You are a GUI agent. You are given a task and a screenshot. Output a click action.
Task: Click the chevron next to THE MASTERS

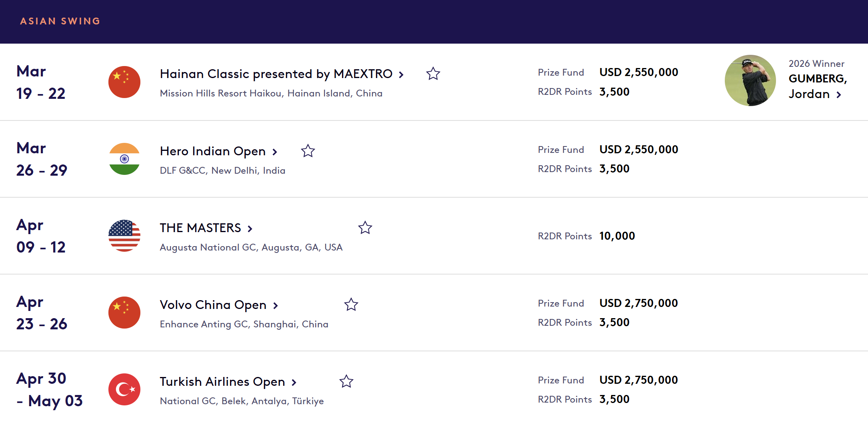click(250, 229)
